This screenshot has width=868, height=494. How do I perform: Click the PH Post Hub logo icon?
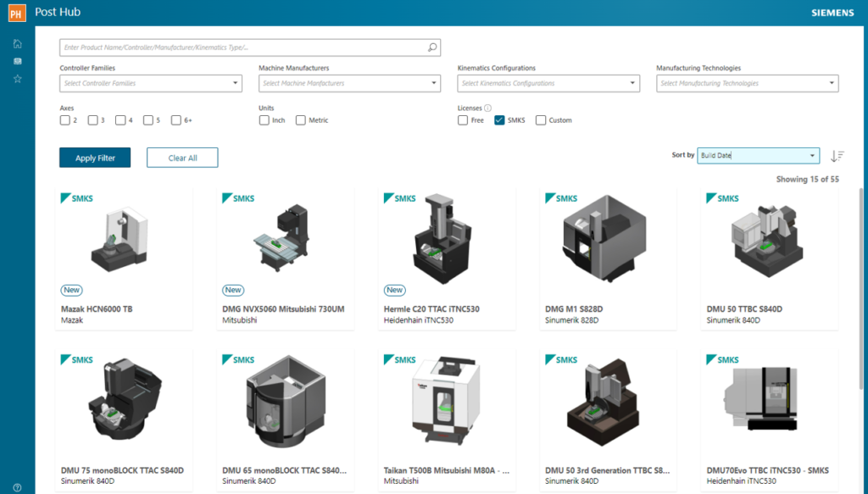coord(14,12)
